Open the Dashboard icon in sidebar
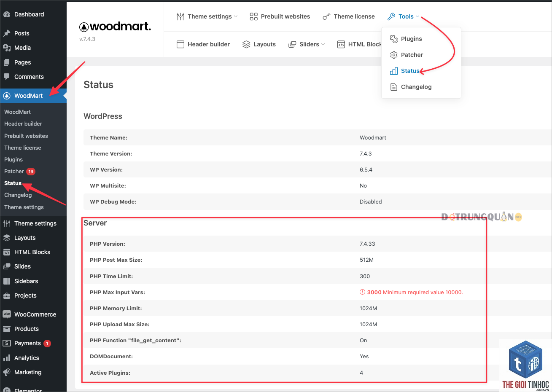The image size is (552, 392). (7, 14)
